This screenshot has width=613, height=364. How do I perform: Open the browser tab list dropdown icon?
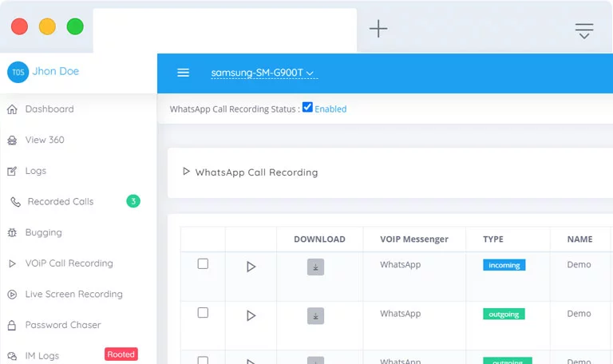584,31
